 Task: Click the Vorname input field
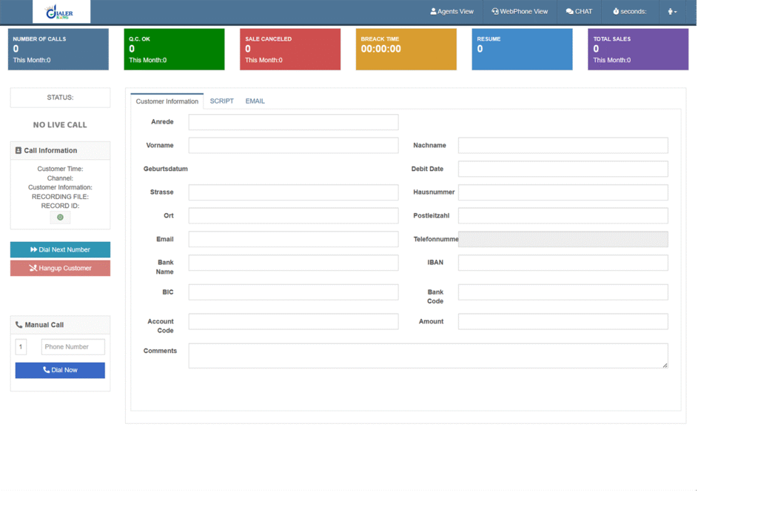pyautogui.click(x=293, y=146)
